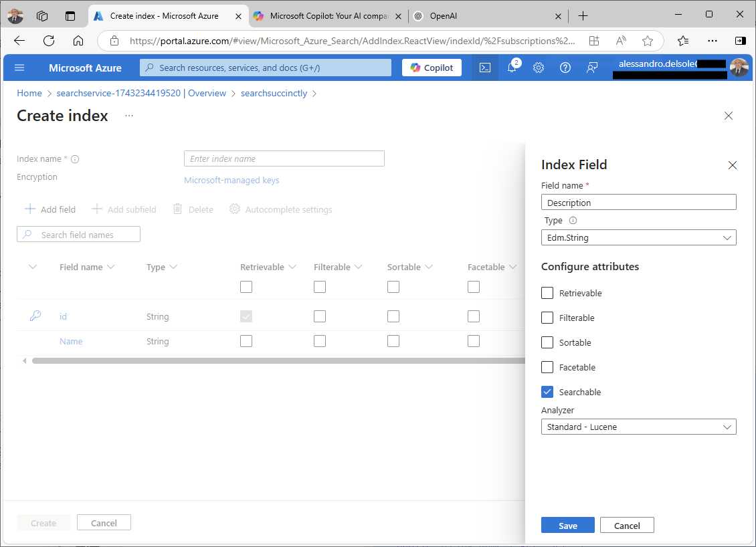View Azure notifications bell
The height and width of the screenshot is (547, 756).
coord(511,68)
